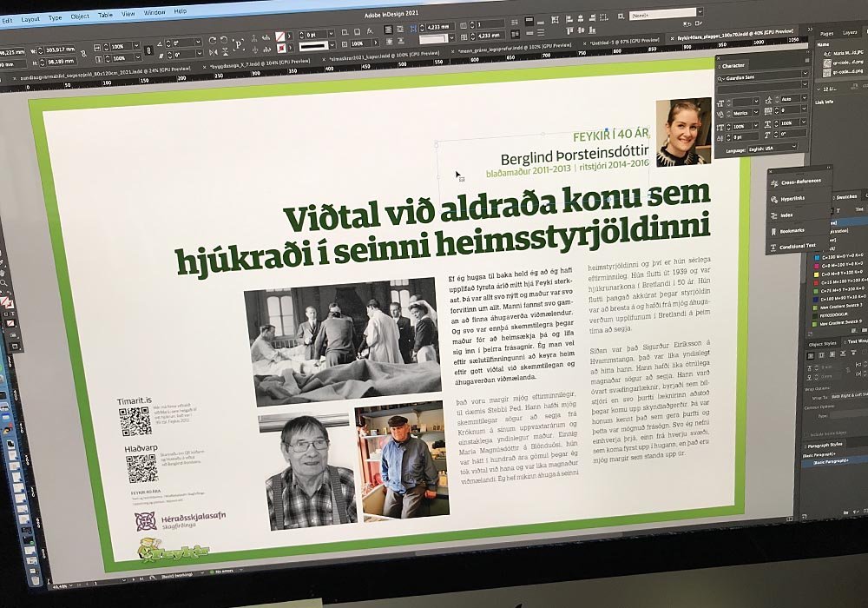This screenshot has width=868, height=608.
Task: Select Wrap around object shape icon
Action: coord(832,354)
